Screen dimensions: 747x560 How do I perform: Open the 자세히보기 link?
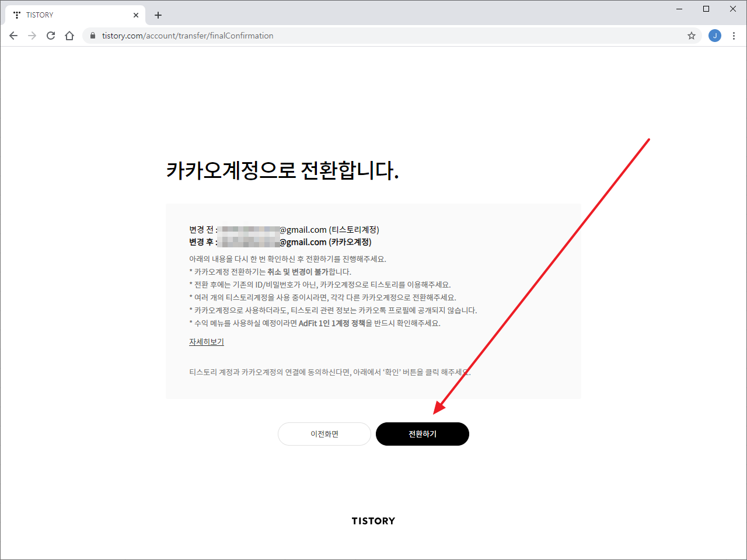tap(207, 342)
